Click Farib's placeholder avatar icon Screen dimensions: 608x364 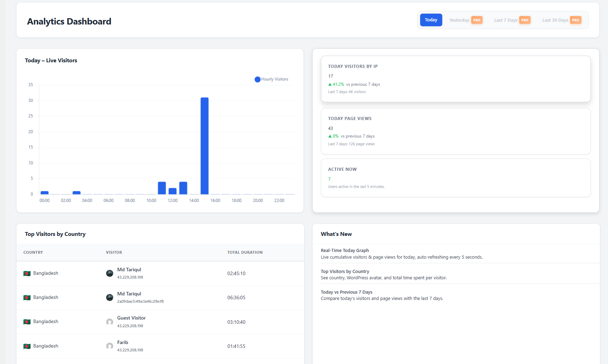tap(110, 346)
